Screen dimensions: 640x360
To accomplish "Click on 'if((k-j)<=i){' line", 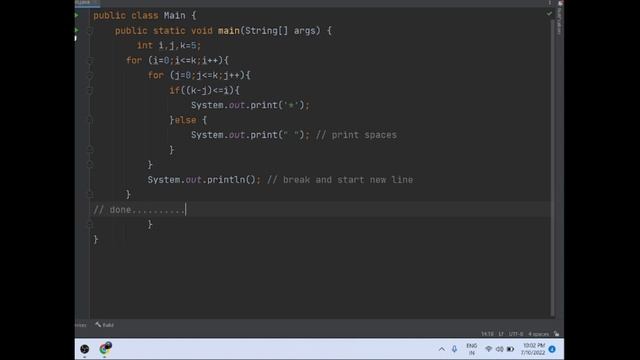I will click(204, 90).
